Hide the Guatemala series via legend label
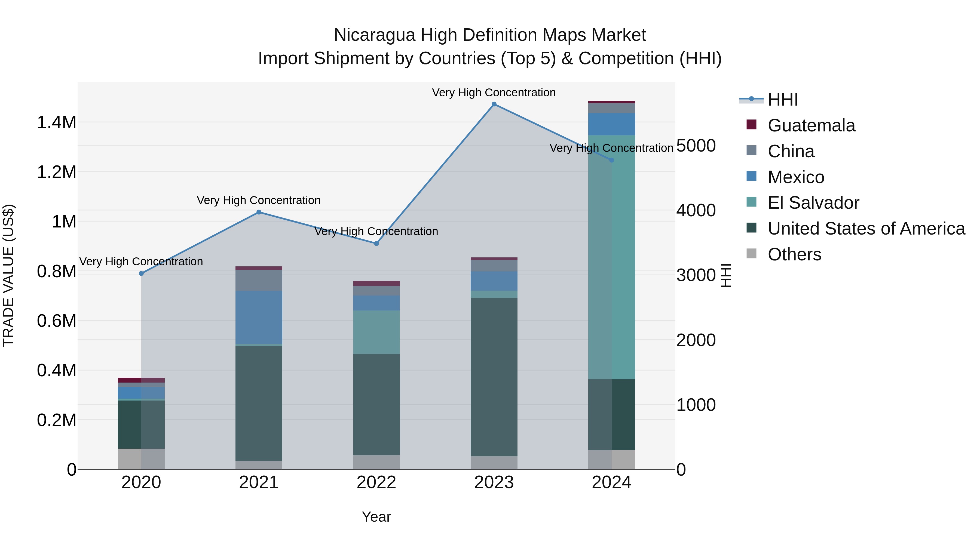The width and height of the screenshot is (980, 551). click(x=811, y=125)
